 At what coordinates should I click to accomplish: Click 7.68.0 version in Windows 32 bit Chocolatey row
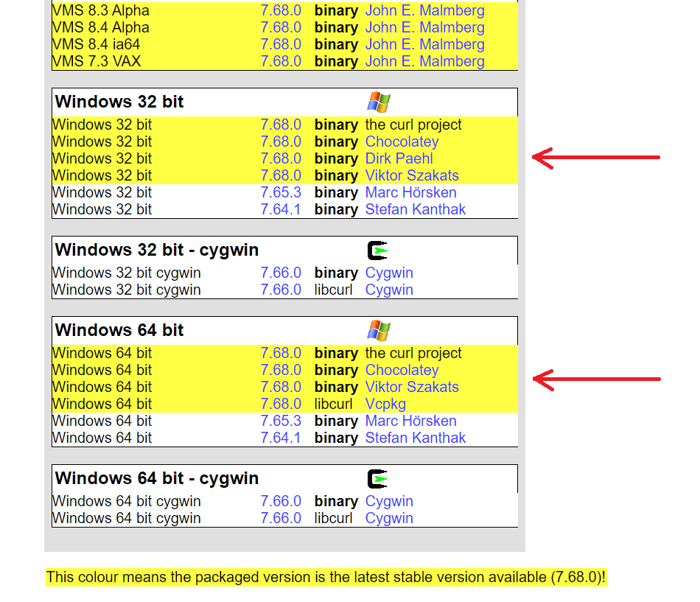click(x=281, y=141)
